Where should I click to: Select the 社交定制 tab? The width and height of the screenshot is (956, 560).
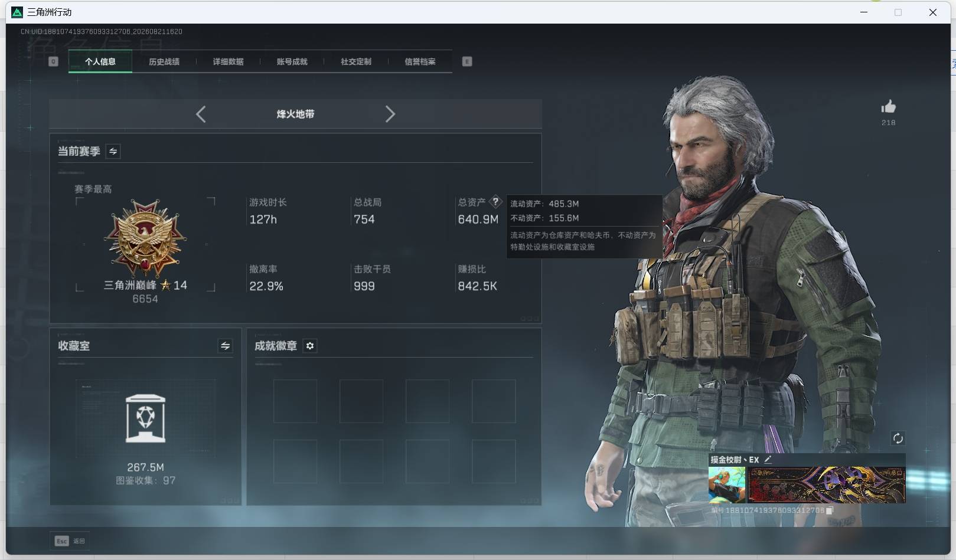point(356,61)
